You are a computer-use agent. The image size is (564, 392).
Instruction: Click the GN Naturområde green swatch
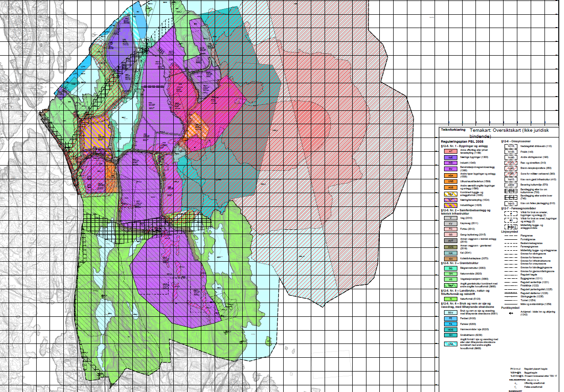[450, 274]
